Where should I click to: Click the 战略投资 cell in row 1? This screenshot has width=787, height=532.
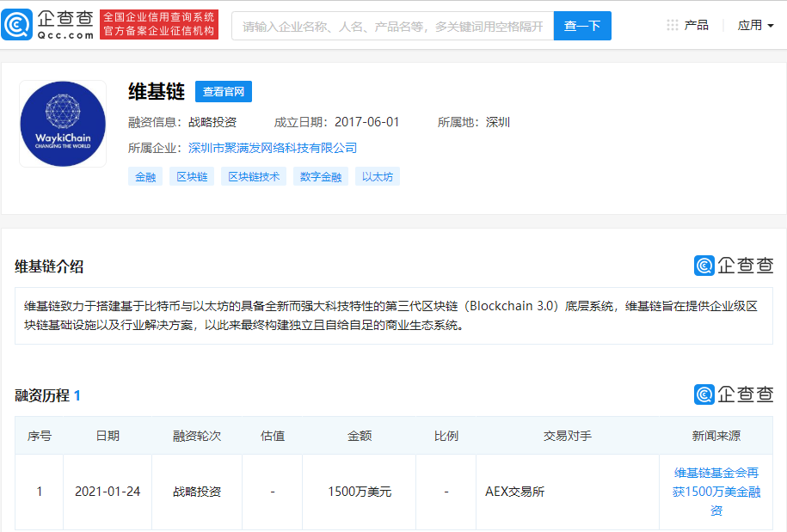point(196,492)
